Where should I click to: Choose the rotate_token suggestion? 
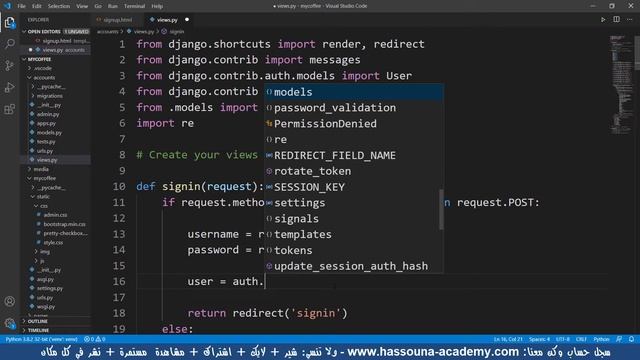pyautogui.click(x=354, y=171)
